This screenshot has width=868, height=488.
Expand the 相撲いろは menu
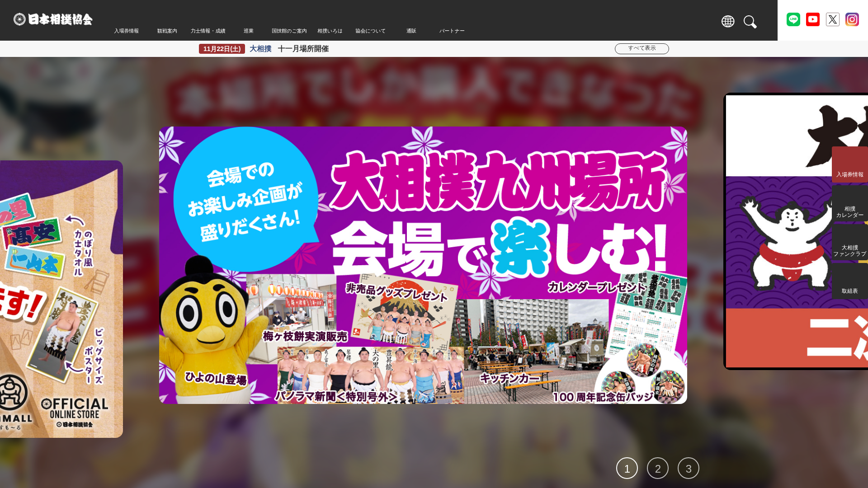pos(330,31)
